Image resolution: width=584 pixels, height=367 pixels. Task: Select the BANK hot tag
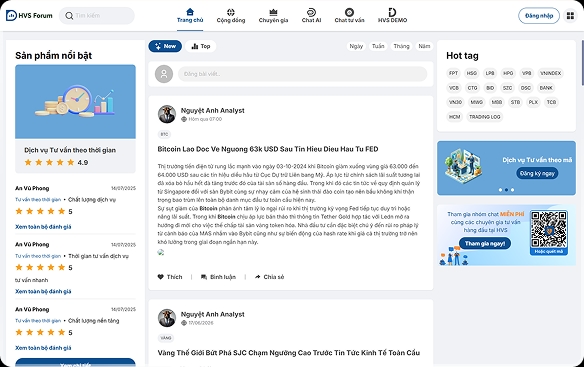(546, 88)
